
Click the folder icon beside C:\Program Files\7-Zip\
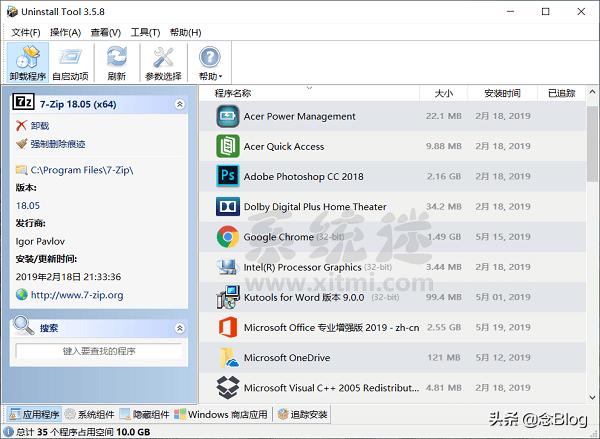pos(21,170)
